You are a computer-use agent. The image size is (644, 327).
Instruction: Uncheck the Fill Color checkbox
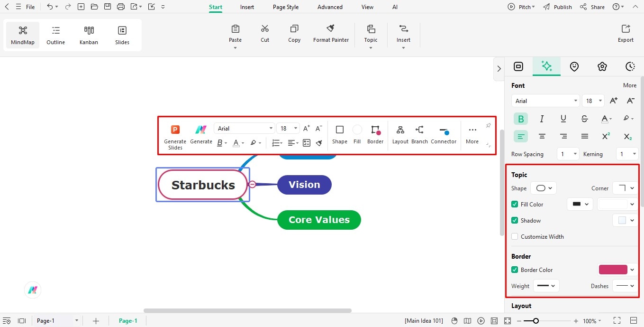[x=515, y=205]
